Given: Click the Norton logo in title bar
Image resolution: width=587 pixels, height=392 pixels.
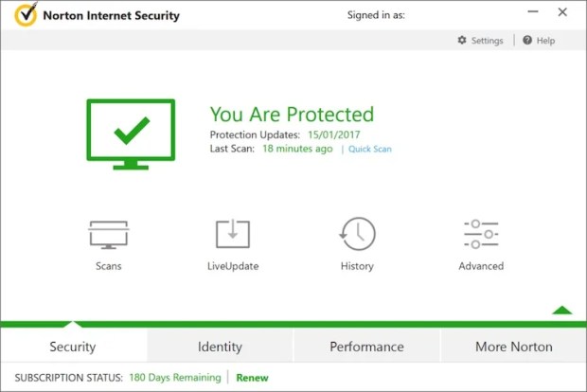Looking at the screenshot, I should coord(26,15).
